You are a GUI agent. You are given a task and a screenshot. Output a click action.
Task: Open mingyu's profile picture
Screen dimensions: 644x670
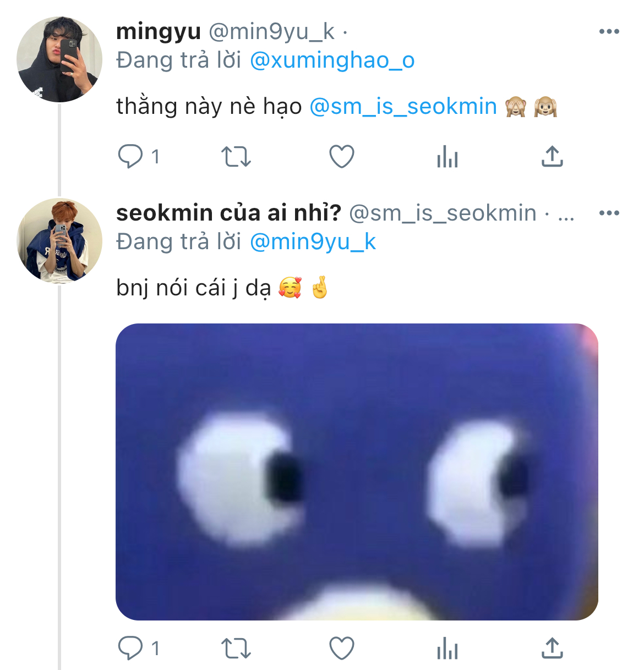59,59
